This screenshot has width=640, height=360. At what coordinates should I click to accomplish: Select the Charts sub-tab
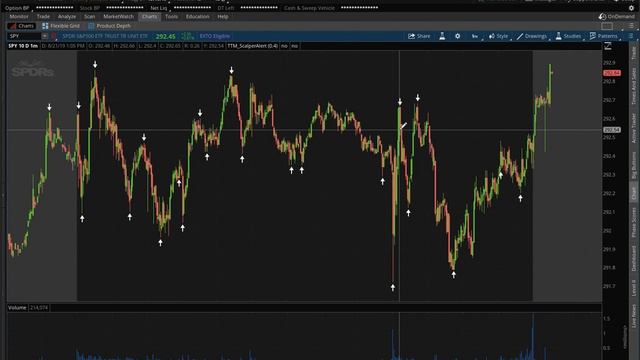coord(22,26)
